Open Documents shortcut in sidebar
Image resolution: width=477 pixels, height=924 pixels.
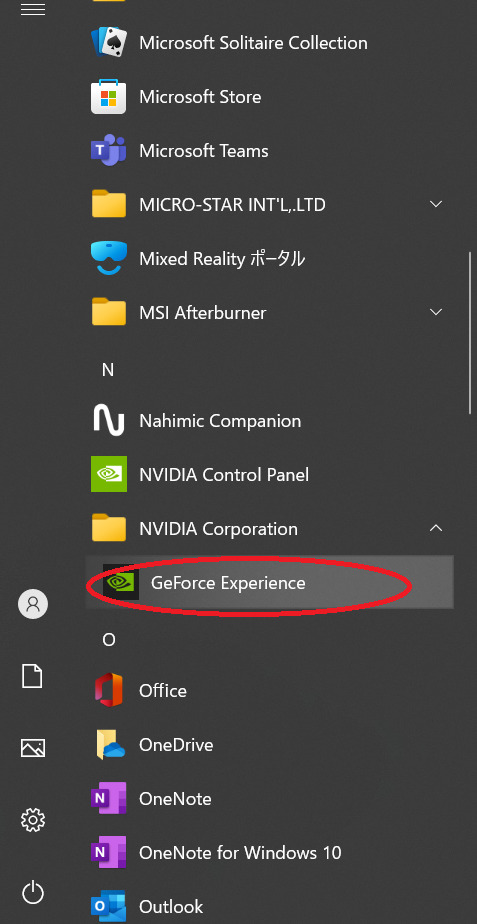tap(32, 676)
